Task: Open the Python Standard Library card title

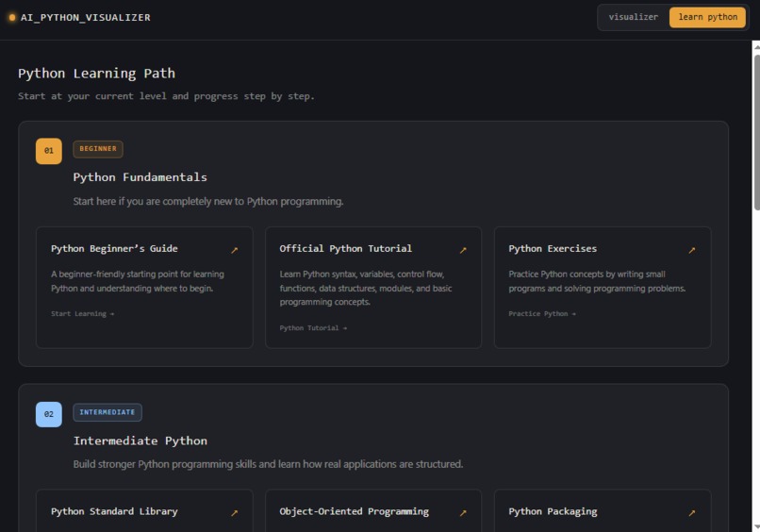Action: tap(114, 511)
